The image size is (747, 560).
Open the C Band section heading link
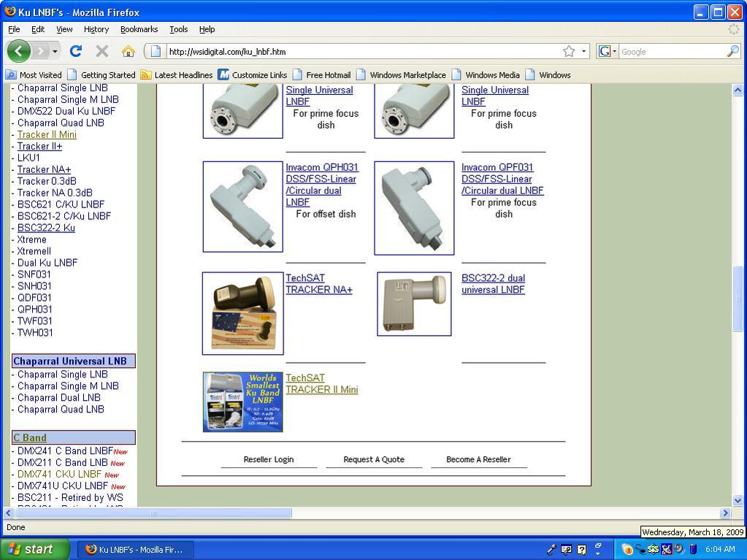30,437
